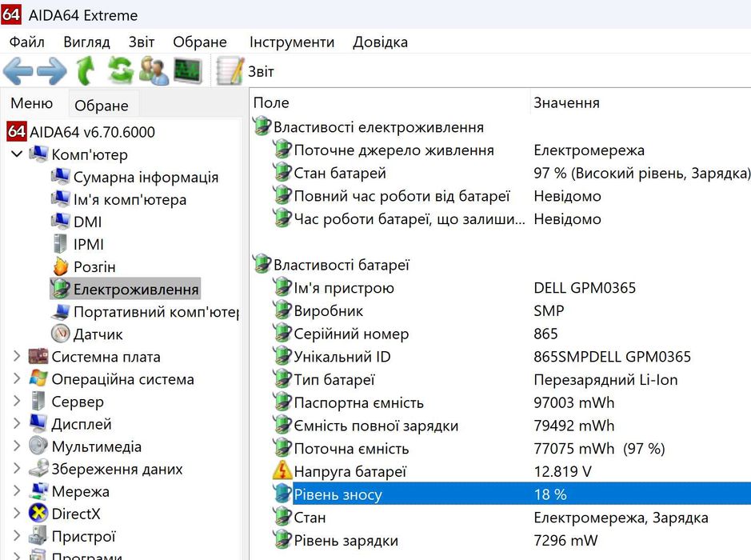Image resolution: width=751 pixels, height=560 pixels.
Task: Switch to the Меню tab
Action: point(32,103)
